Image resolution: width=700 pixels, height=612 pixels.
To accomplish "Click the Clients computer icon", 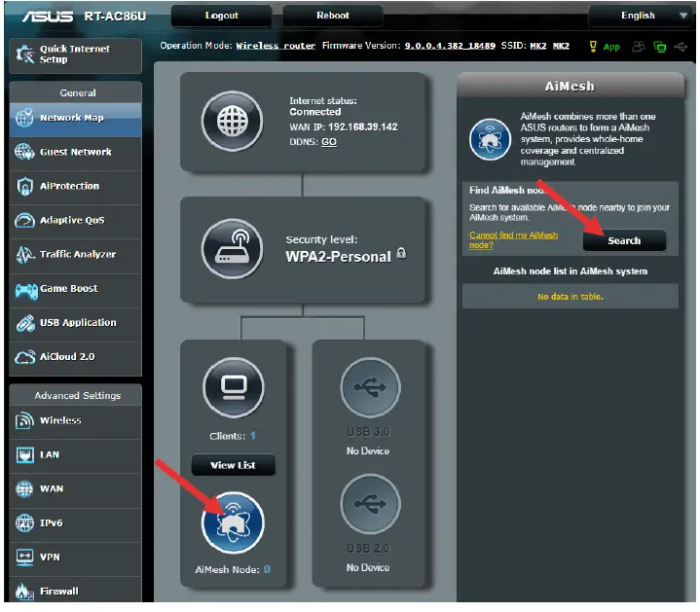I will click(233, 387).
